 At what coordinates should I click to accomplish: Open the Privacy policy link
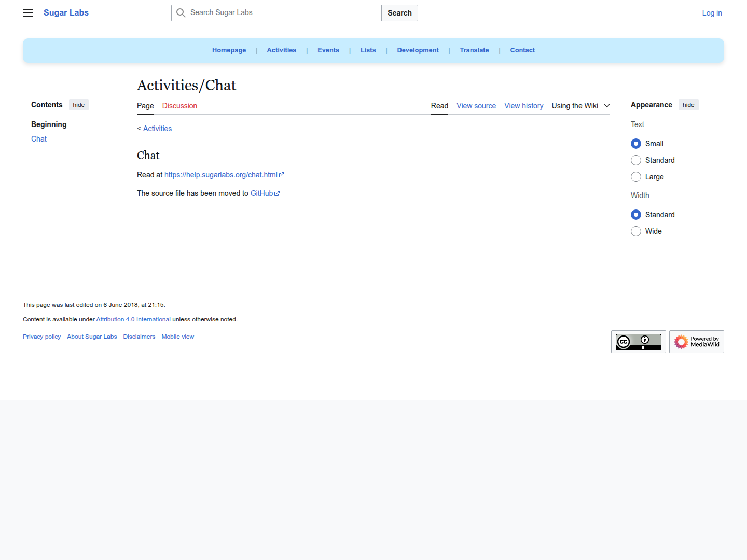point(42,337)
